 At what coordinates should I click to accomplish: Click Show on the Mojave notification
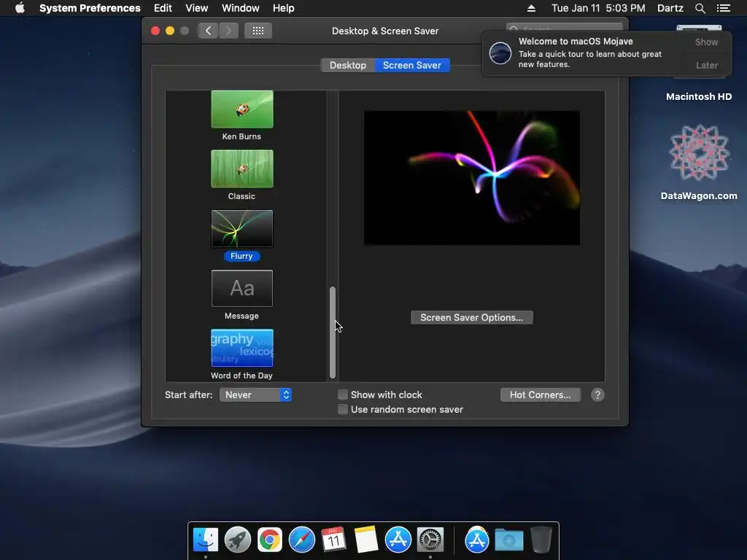[x=706, y=42]
